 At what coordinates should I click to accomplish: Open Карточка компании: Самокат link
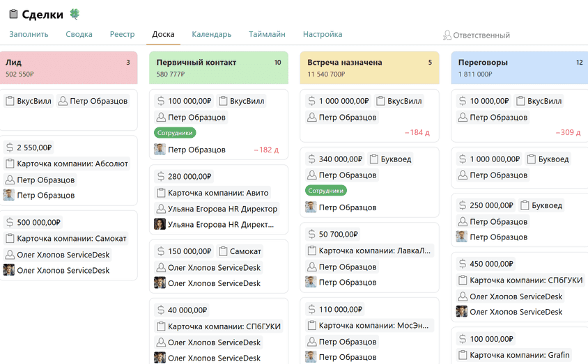72,239
